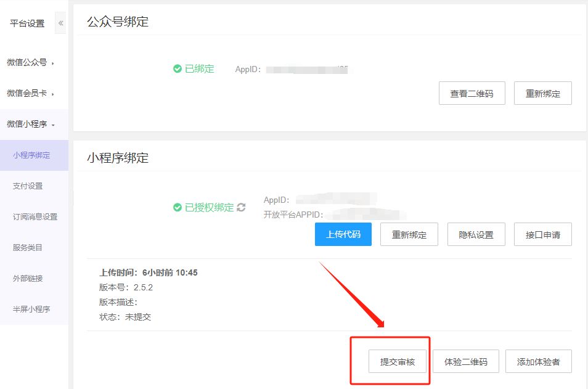Screen dimensions: 588x389
Task: Collapse the 微信小程序 menu
Action: click(x=31, y=124)
